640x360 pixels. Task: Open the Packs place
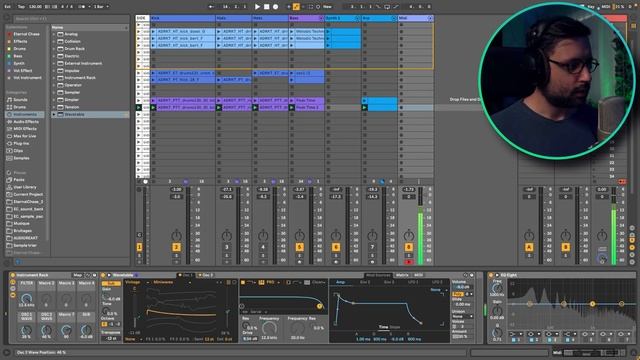19,180
